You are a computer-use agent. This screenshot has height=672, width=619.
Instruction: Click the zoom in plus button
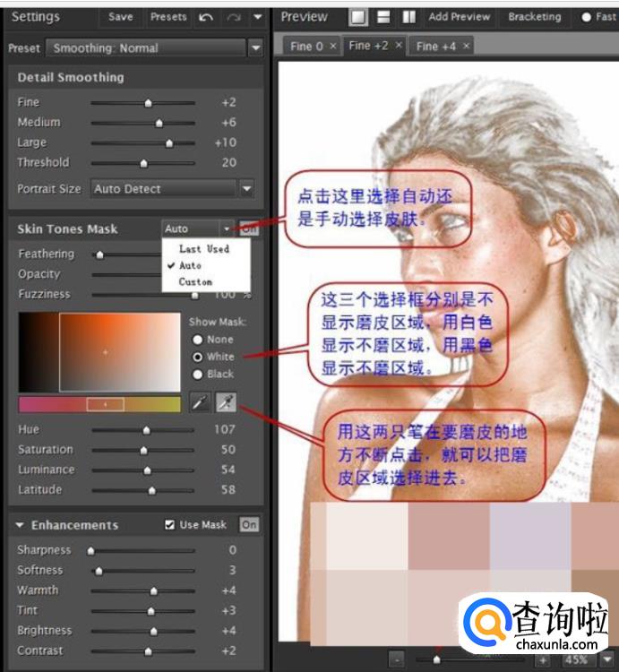click(542, 660)
